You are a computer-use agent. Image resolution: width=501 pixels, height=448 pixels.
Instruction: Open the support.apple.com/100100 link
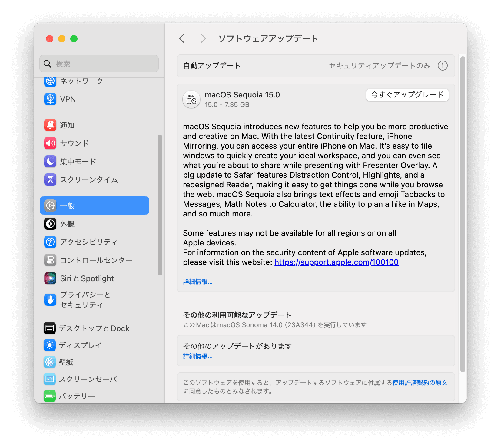[x=337, y=262]
